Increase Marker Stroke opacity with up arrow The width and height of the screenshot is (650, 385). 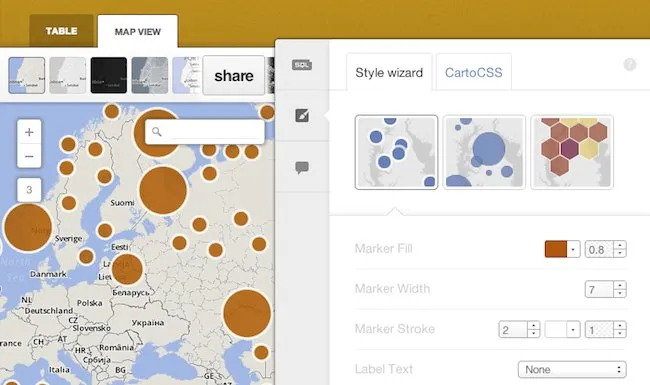coord(620,325)
